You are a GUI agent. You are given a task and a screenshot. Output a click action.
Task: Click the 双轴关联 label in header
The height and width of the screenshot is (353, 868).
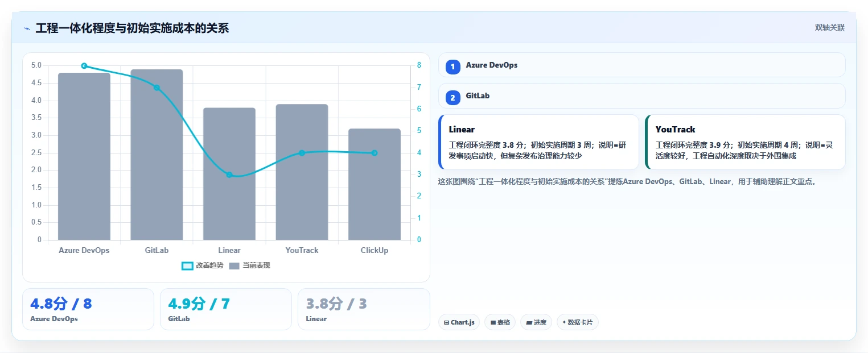tap(830, 28)
